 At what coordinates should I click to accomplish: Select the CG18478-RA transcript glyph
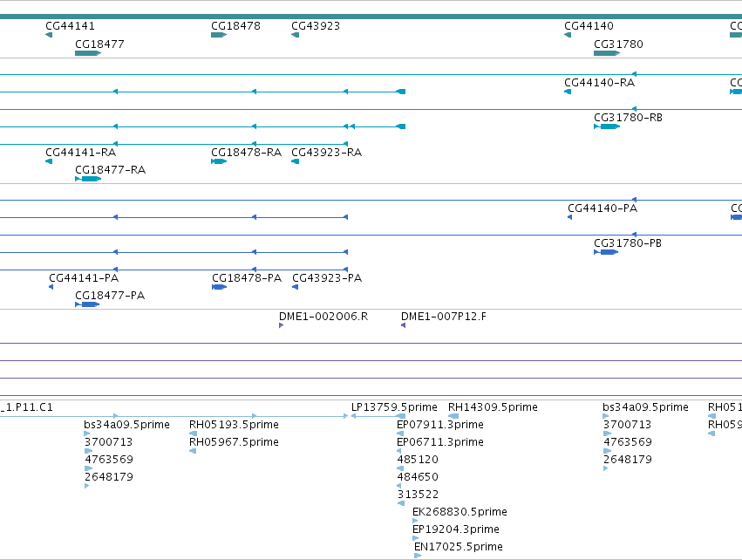219,161
